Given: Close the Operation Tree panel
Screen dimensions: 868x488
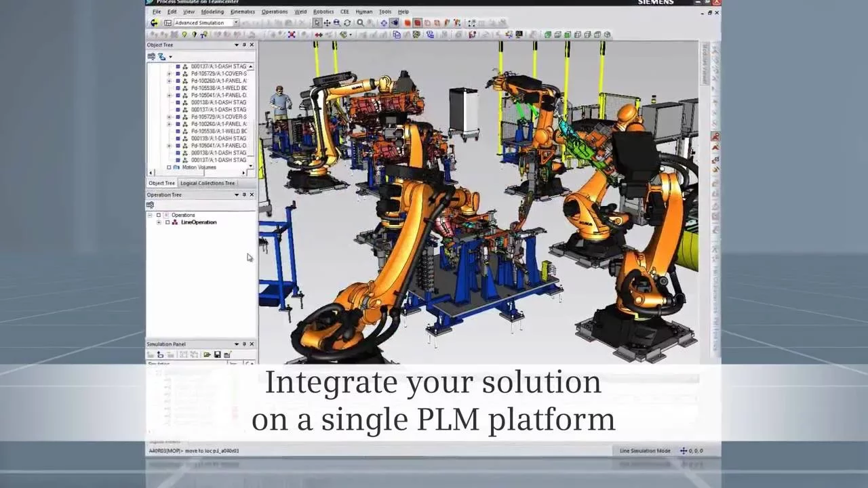Looking at the screenshot, I should click(252, 195).
